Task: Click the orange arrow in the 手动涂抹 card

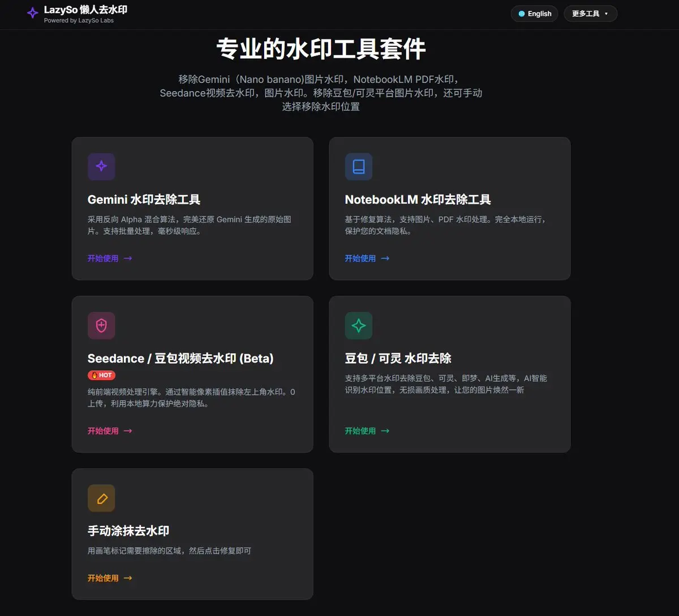Action: click(128, 578)
